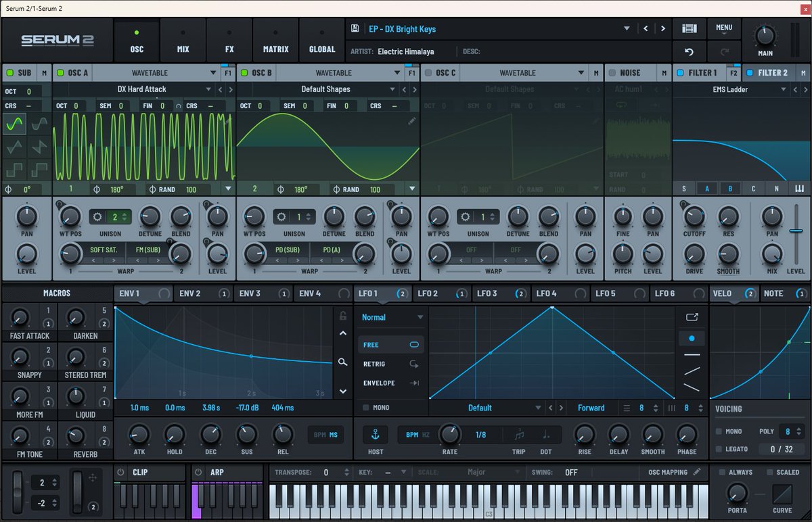
Task: Check the portamento ALWAYS checkbox
Action: [x=722, y=472]
